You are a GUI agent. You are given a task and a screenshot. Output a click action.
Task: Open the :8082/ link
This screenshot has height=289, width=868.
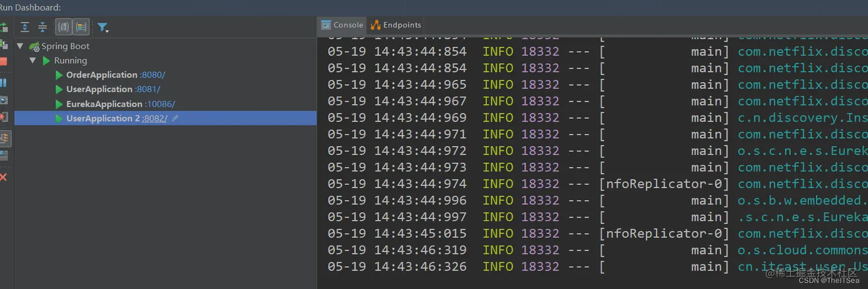pyautogui.click(x=154, y=119)
